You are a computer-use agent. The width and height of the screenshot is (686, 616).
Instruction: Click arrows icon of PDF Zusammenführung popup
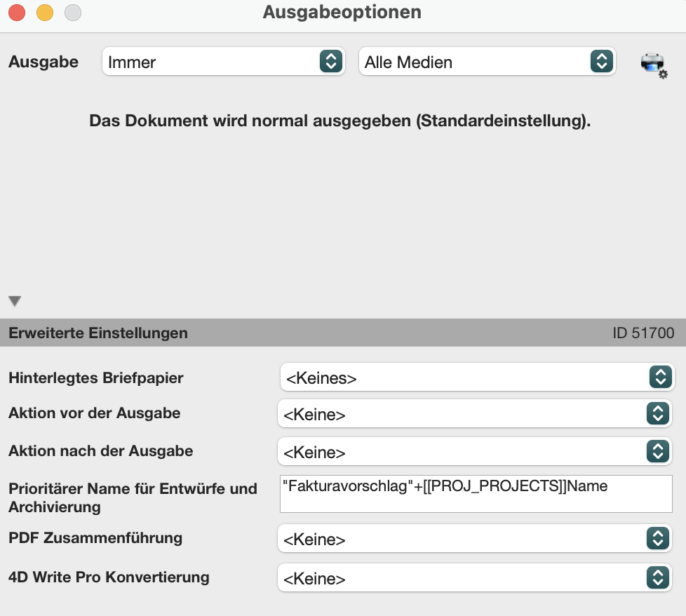pyautogui.click(x=658, y=538)
